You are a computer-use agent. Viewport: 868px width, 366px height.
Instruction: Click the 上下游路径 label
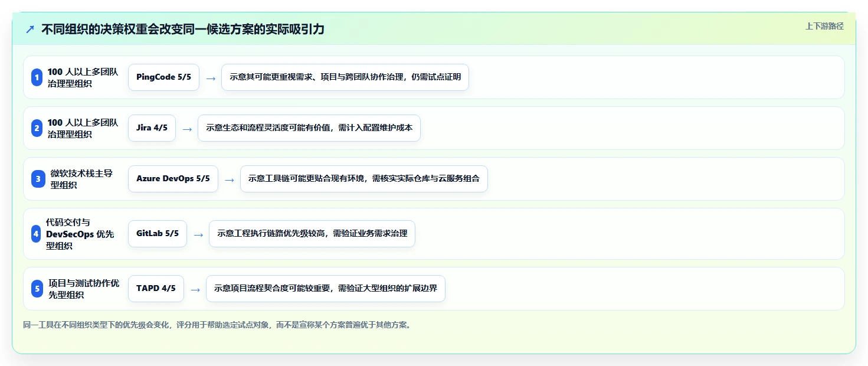824,26
